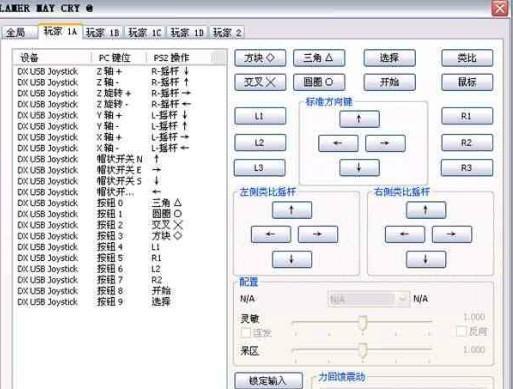Click the 圆圈 circle button
This screenshot has height=389, width=513.
(319, 82)
